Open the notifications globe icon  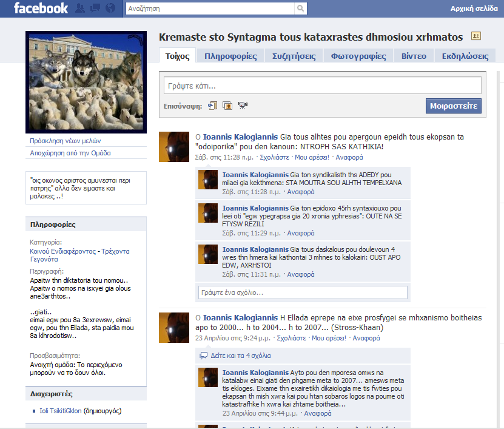[x=110, y=8]
